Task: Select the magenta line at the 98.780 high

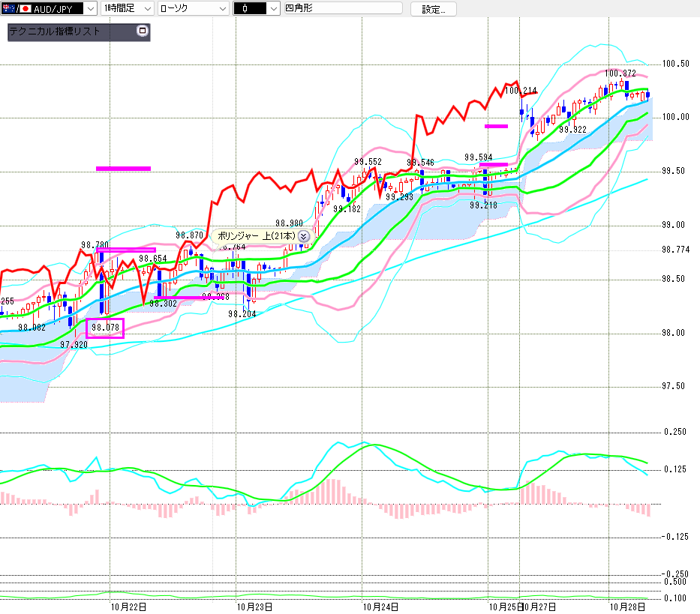Action: pos(125,250)
